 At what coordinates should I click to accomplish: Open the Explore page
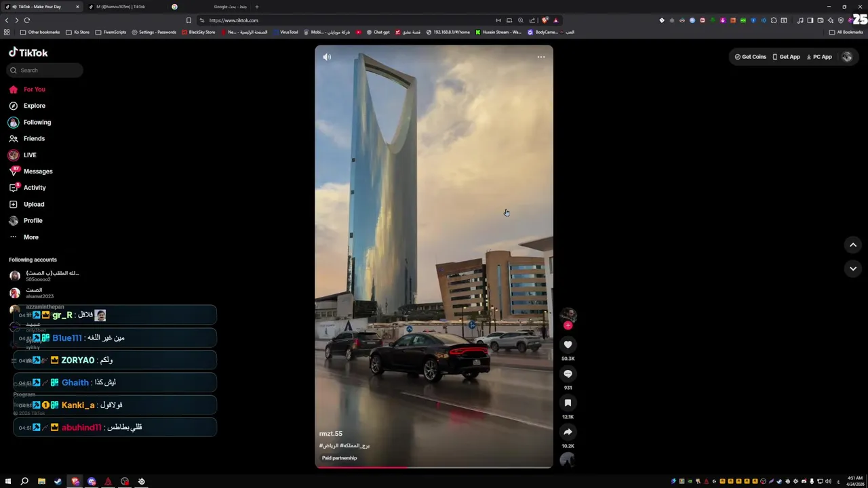click(27, 106)
